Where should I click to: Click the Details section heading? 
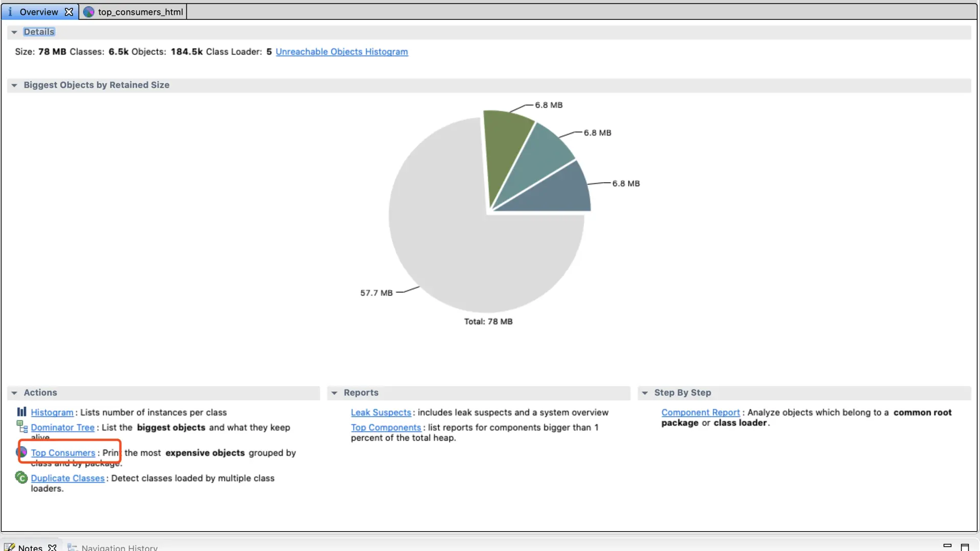pyautogui.click(x=39, y=32)
